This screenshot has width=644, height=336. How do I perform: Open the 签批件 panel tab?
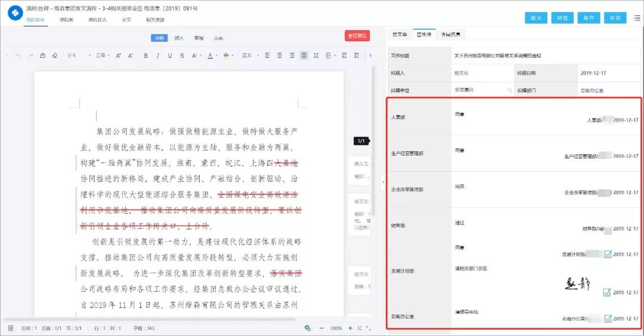(x=424, y=35)
